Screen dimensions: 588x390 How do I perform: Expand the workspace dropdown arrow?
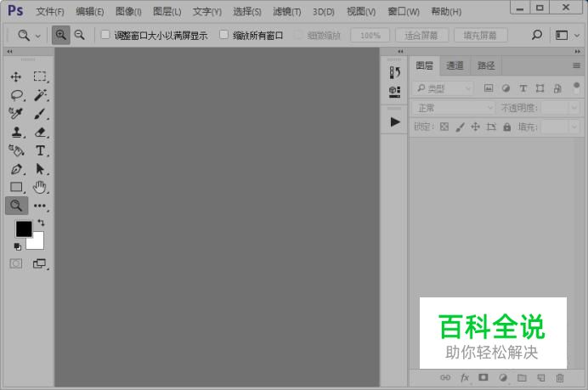(x=577, y=36)
